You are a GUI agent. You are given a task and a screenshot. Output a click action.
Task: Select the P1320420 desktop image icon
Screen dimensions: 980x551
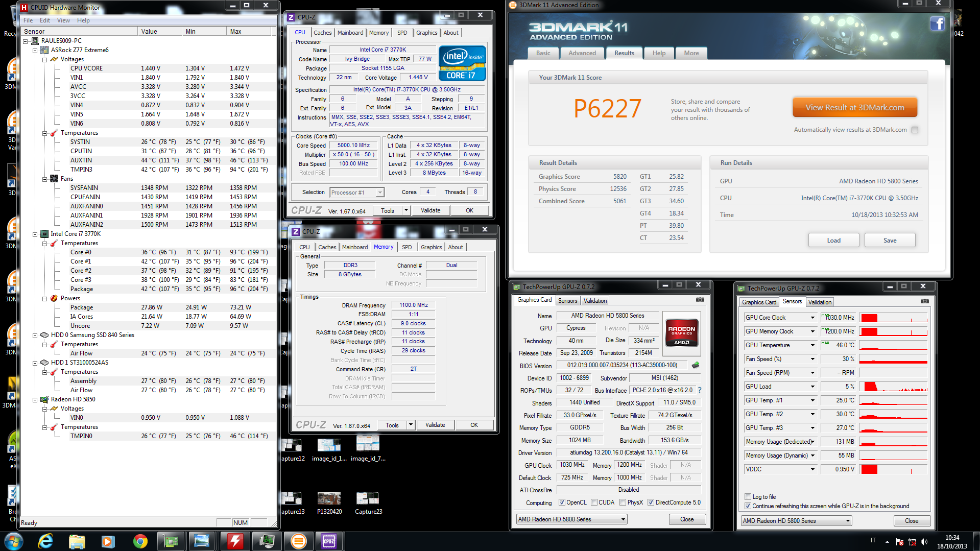[x=329, y=502]
